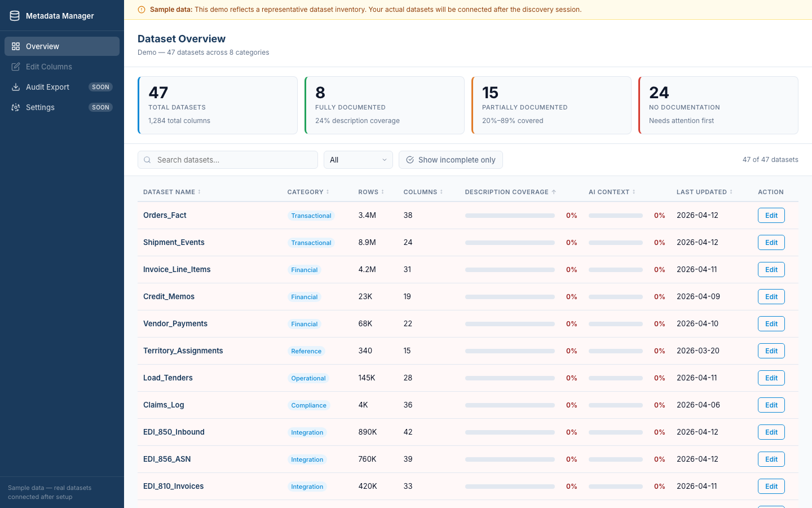Click the 42 columns value for EDI_850_Inbound
The image size is (812, 508).
408,432
